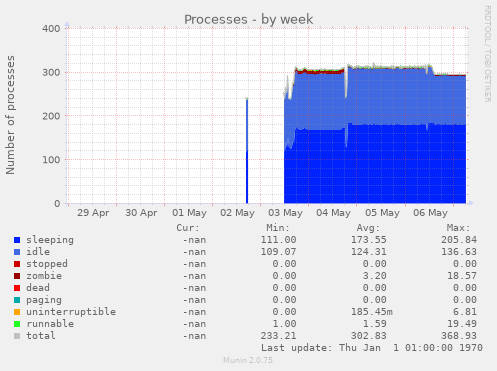
Task: Click total max value 368.93
Action: pyautogui.click(x=459, y=336)
